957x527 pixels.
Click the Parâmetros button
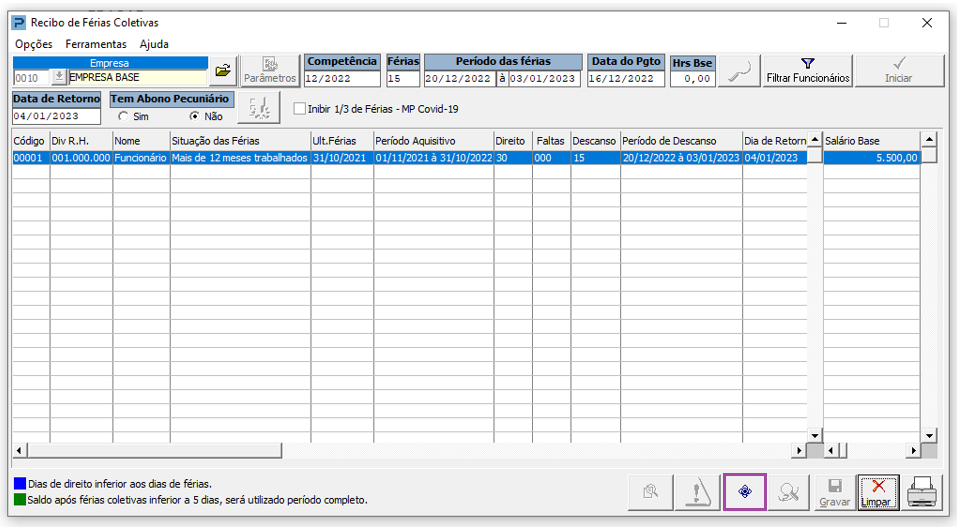(270, 70)
